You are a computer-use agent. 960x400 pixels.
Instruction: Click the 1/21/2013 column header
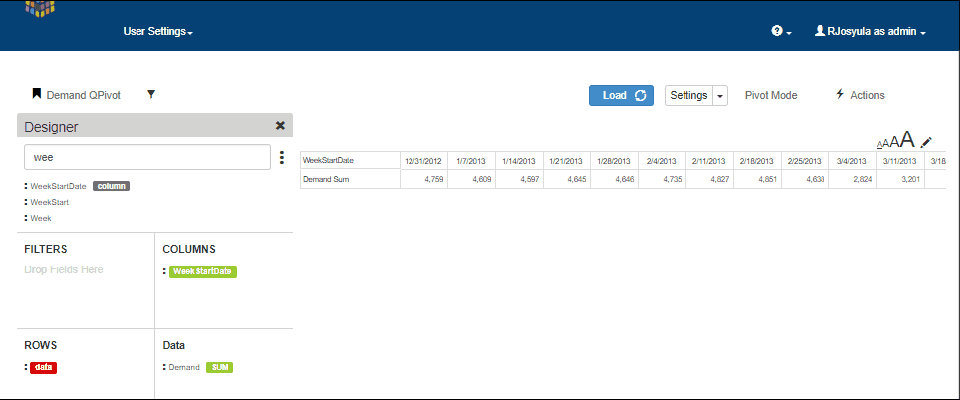pyautogui.click(x=567, y=161)
